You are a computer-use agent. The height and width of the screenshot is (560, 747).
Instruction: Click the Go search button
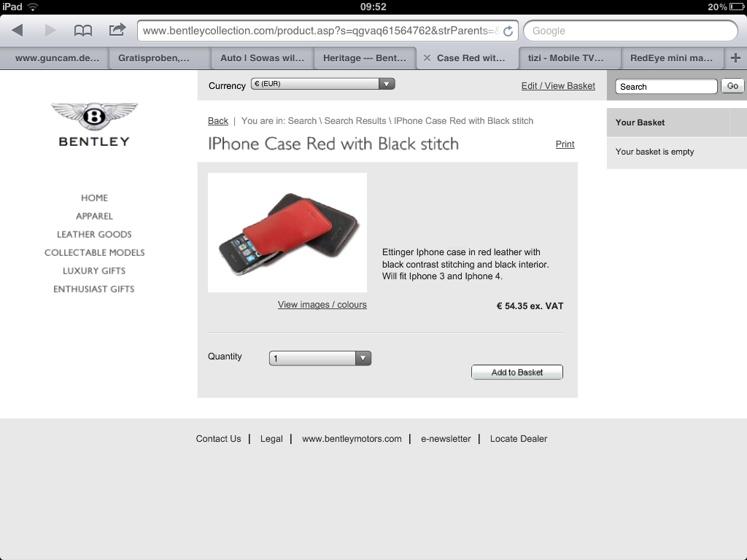[732, 86]
